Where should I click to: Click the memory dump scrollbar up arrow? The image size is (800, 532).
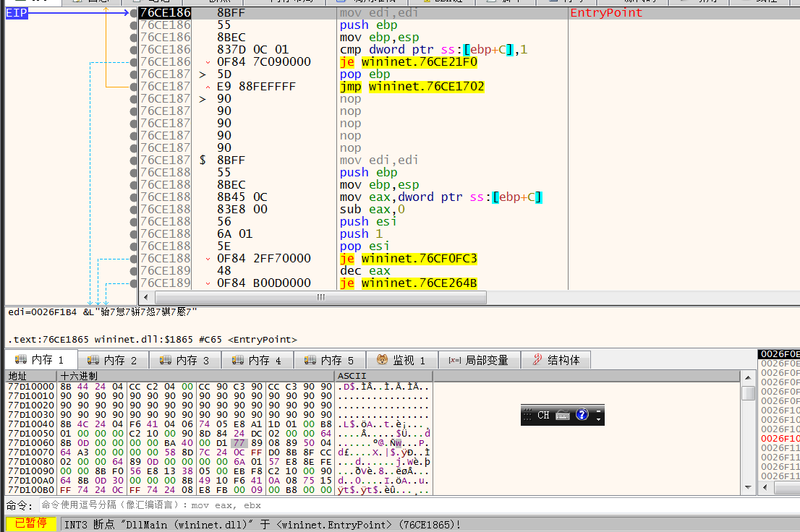pyautogui.click(x=749, y=378)
